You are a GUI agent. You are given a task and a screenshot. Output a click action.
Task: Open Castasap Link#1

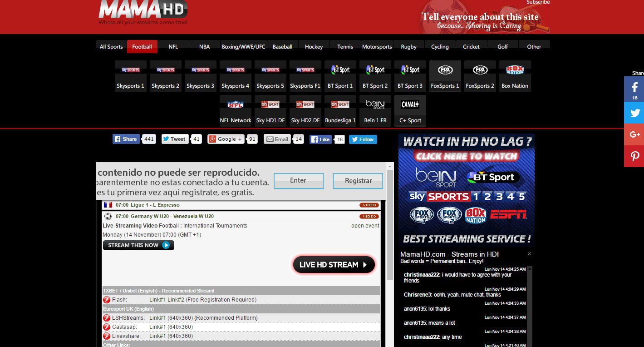click(x=157, y=327)
